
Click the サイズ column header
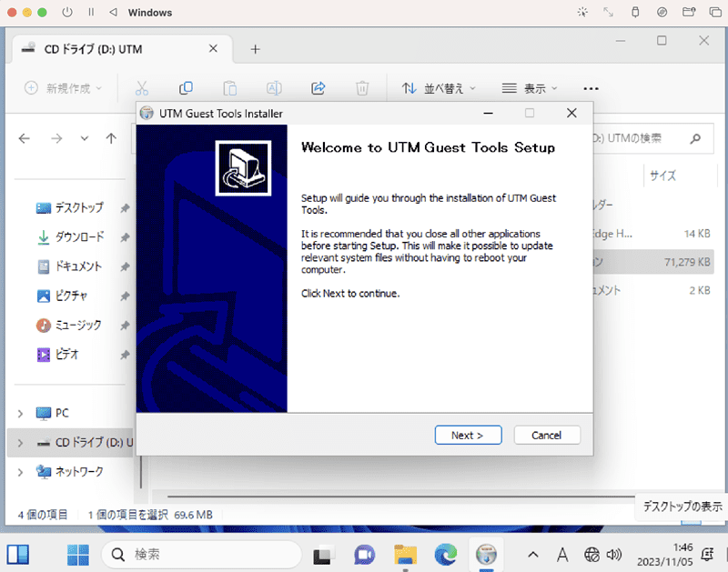click(663, 176)
